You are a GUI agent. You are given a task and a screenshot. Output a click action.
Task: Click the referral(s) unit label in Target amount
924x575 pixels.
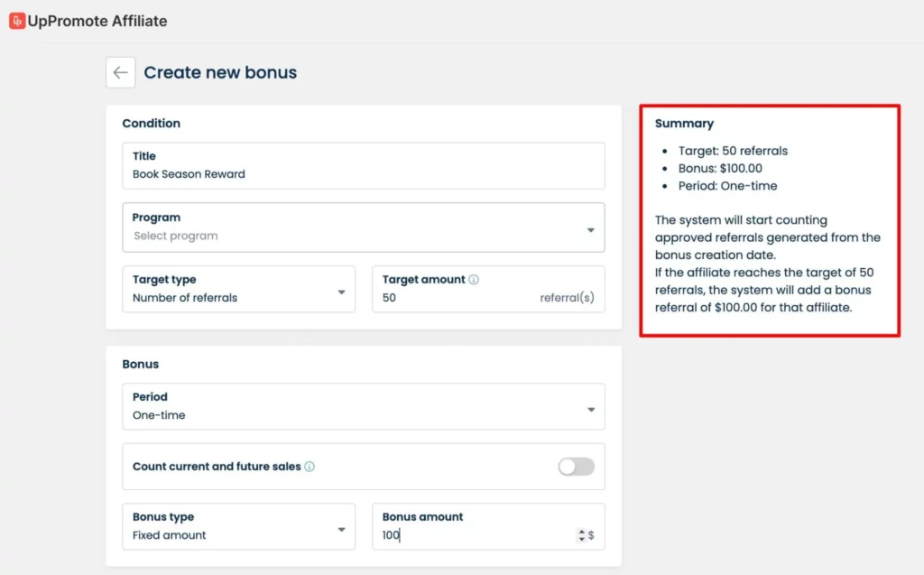click(x=567, y=298)
